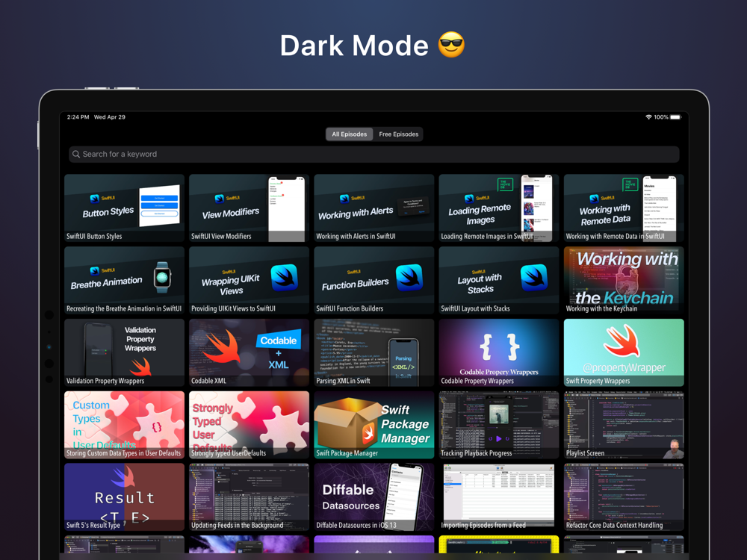The width and height of the screenshot is (747, 560).
Task: Open SwiftUI Function Builders episode
Action: (x=374, y=280)
